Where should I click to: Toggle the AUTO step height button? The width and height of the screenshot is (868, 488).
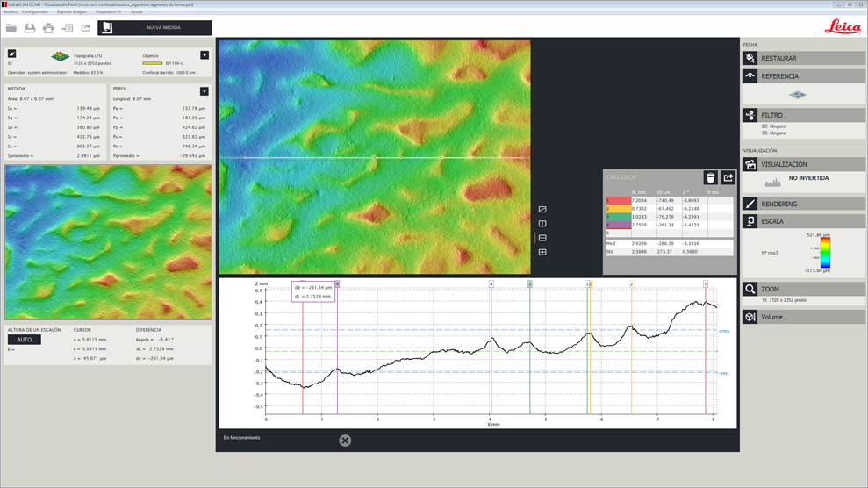pyautogui.click(x=24, y=340)
